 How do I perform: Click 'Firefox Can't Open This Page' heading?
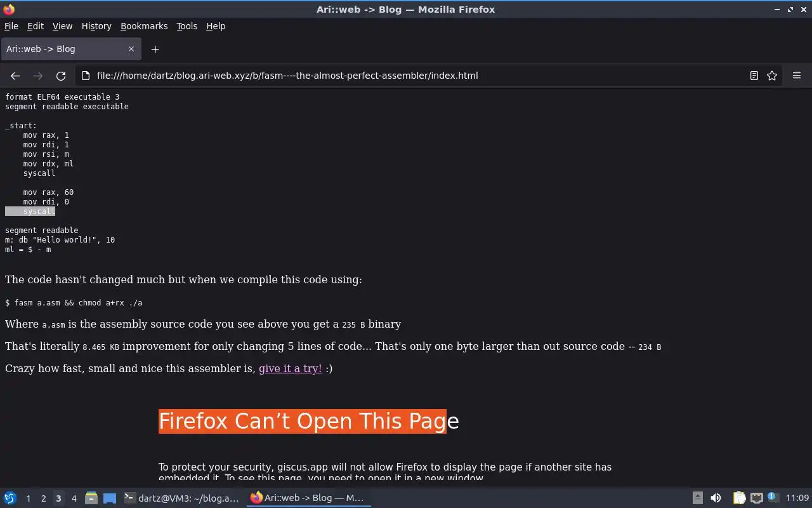click(308, 421)
